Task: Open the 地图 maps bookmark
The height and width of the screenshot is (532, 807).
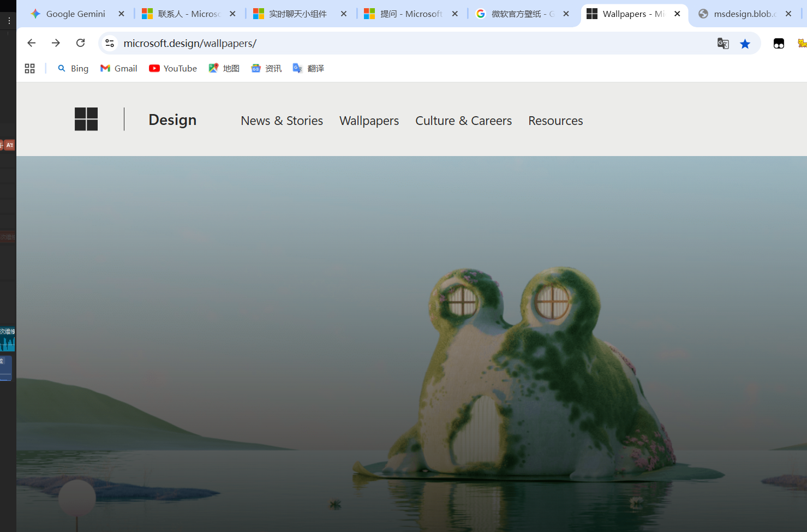Action: pyautogui.click(x=224, y=68)
